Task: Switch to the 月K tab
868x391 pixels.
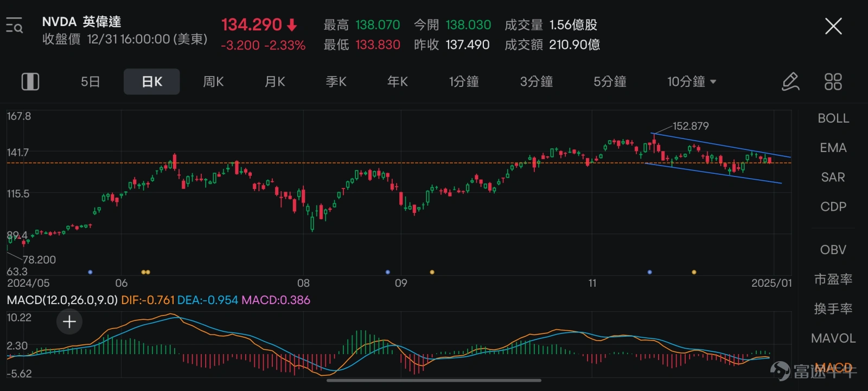Action: point(275,81)
